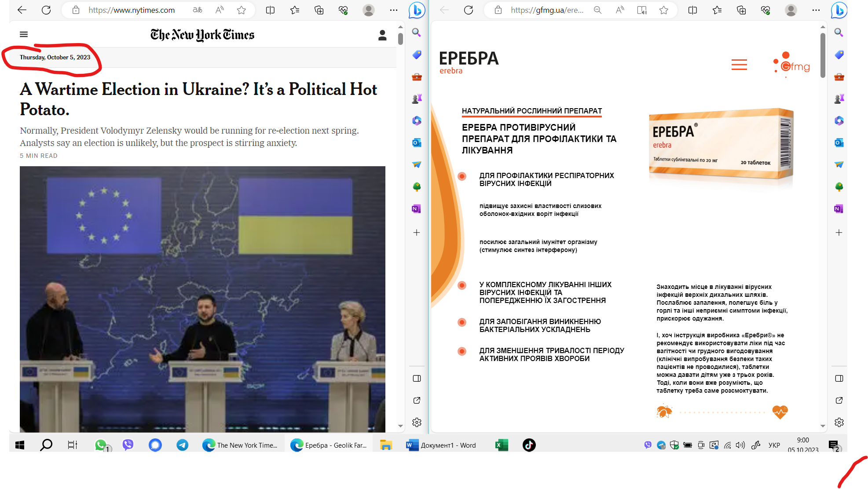The width and height of the screenshot is (868, 489).
Task: Click the NYTimes page vertical scrollbar thumb
Action: [400, 39]
